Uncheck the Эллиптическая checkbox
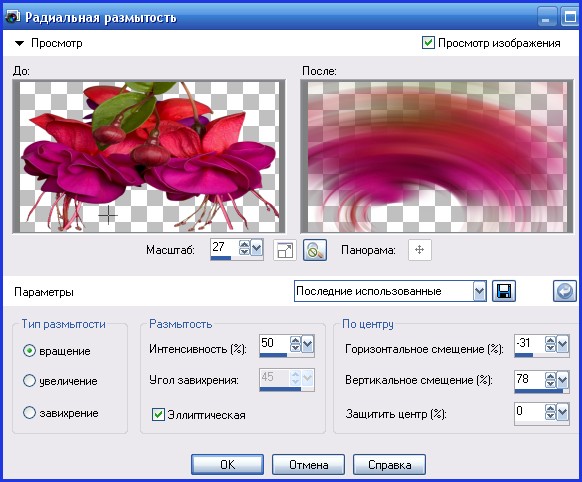582x482 pixels. point(158,414)
